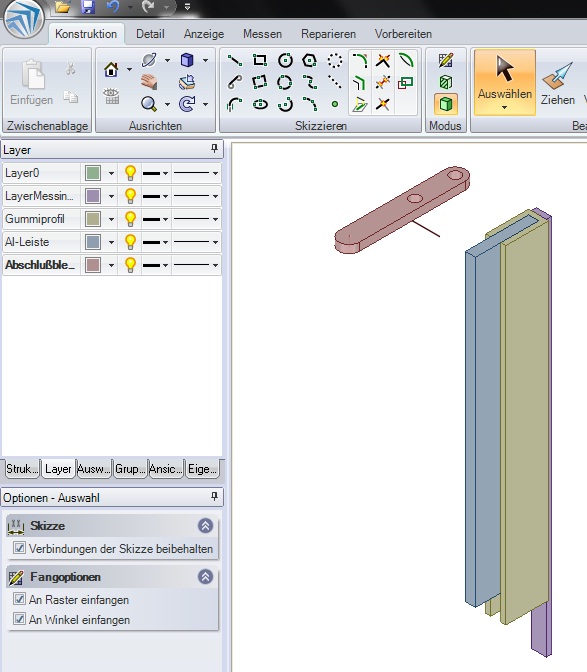
Task: Uncheck An Raster einfangen
Action: pos(19,599)
